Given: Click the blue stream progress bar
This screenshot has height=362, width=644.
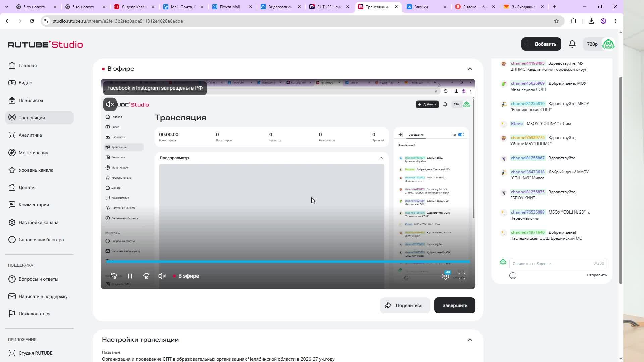Looking at the screenshot, I should (x=288, y=262).
